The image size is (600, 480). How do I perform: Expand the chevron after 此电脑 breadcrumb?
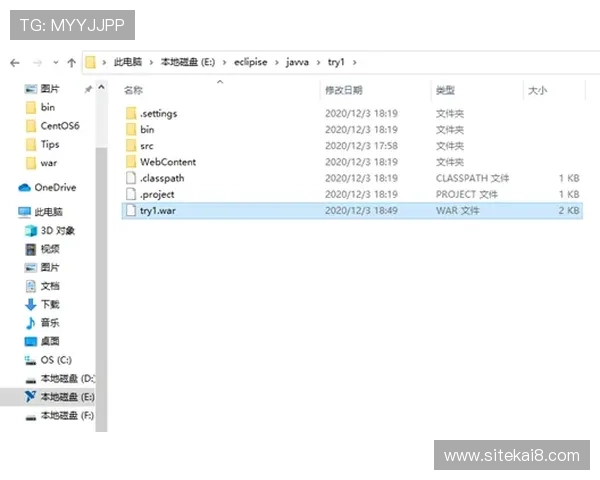click(151, 62)
